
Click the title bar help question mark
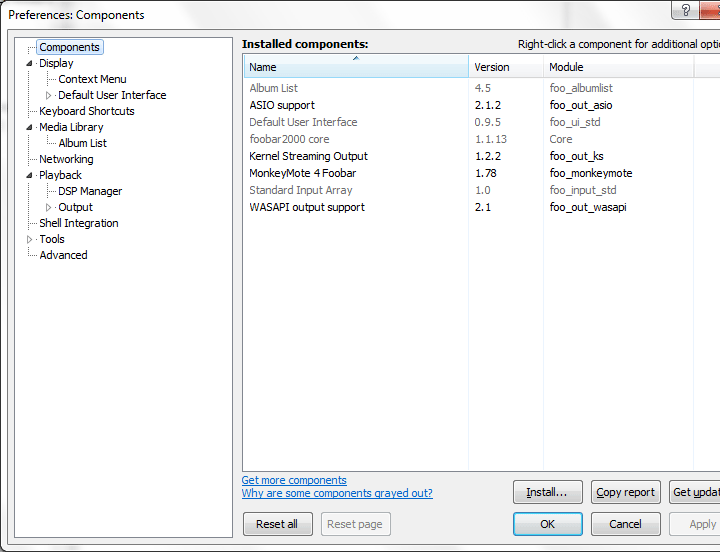(686, 10)
